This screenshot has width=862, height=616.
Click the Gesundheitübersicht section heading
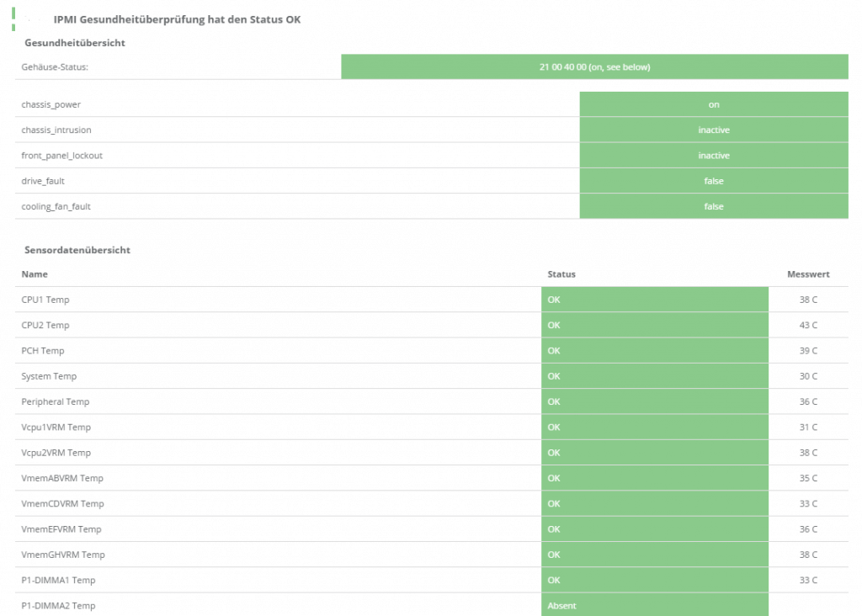pyautogui.click(x=75, y=42)
